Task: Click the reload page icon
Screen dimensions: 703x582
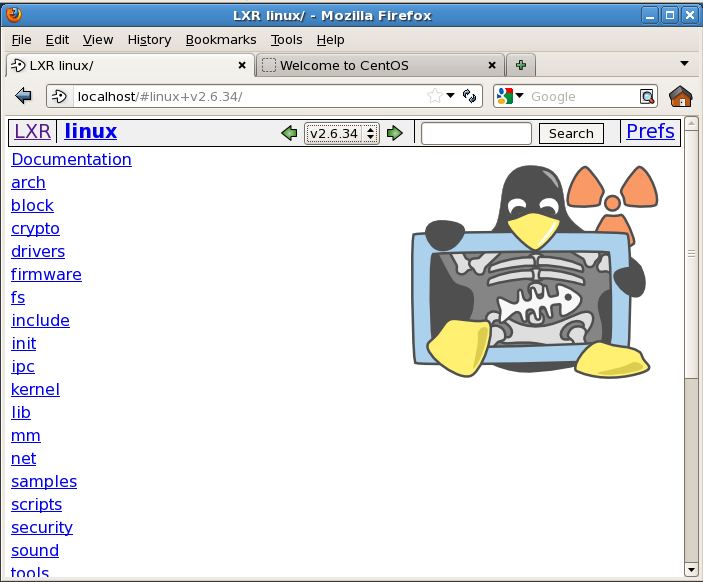Action: [x=469, y=96]
